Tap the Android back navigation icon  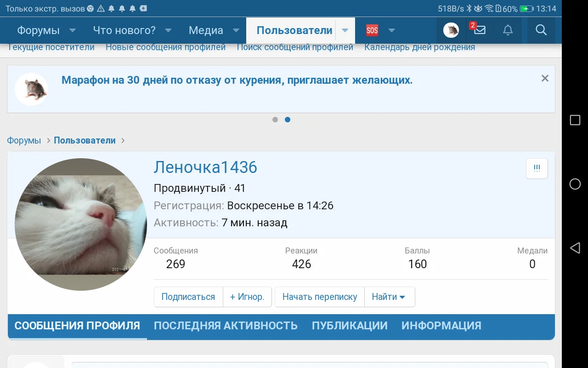tap(575, 248)
